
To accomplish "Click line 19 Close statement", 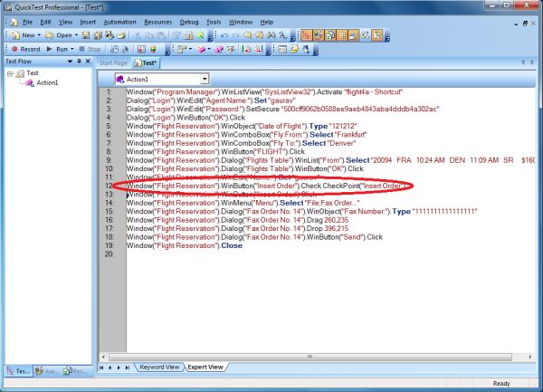I will click(185, 245).
